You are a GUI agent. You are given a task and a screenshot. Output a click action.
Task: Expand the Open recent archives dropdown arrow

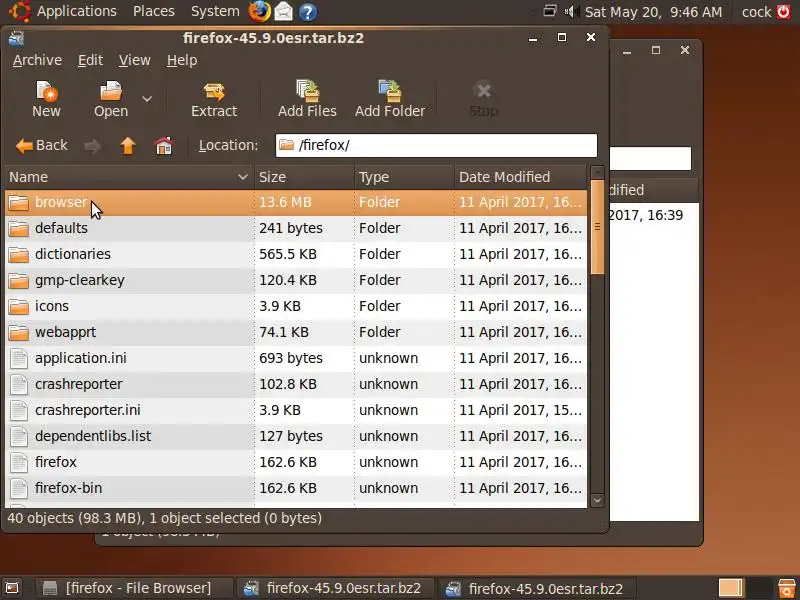[147, 99]
